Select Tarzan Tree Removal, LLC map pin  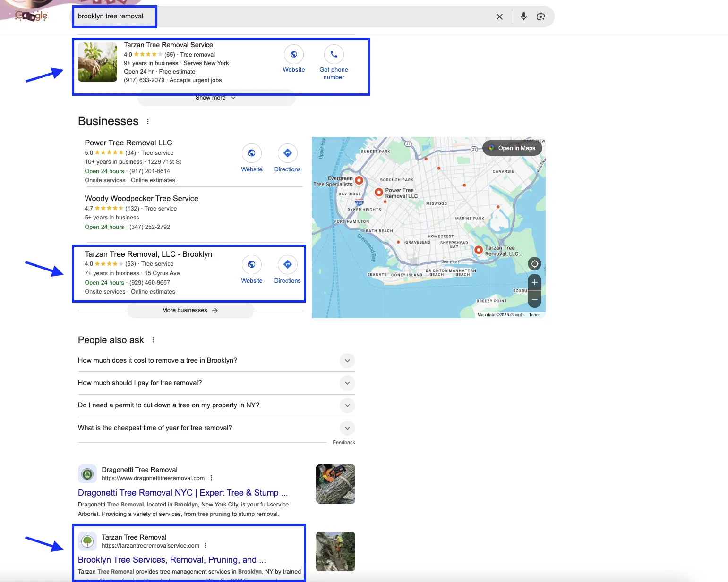[479, 250]
